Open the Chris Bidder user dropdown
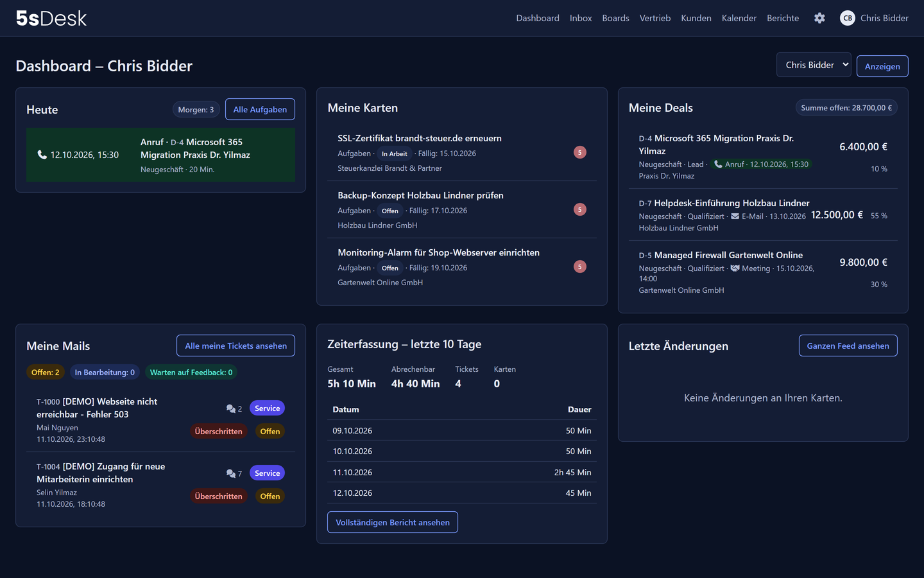Screen dimensions: 924x578 [814, 65]
